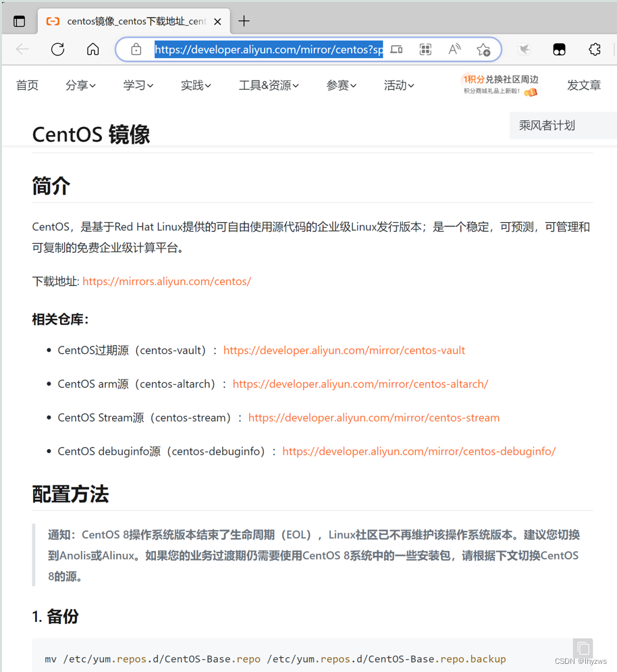Open the QR code/apps icon in address bar
The image size is (617, 672).
tap(425, 50)
